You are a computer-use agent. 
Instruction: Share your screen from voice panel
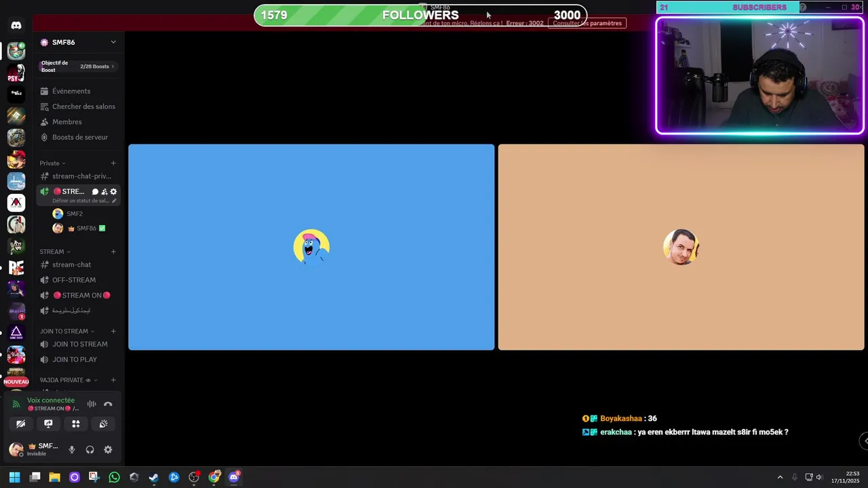(48, 424)
